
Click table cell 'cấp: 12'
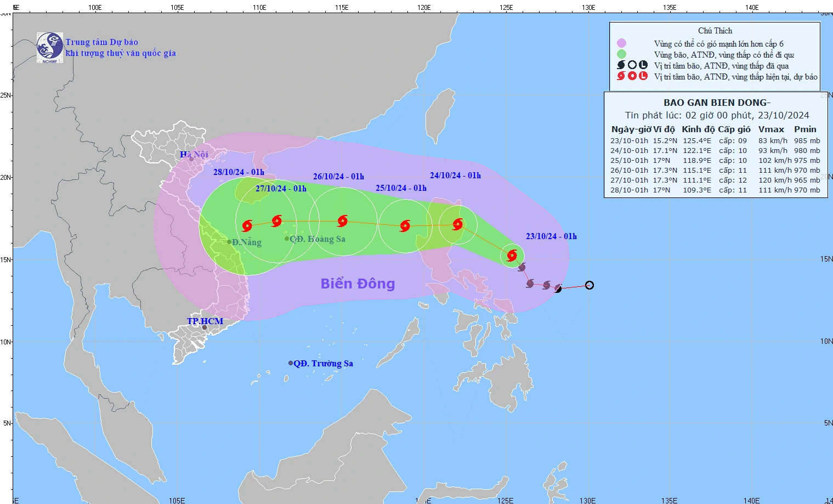coord(733,180)
